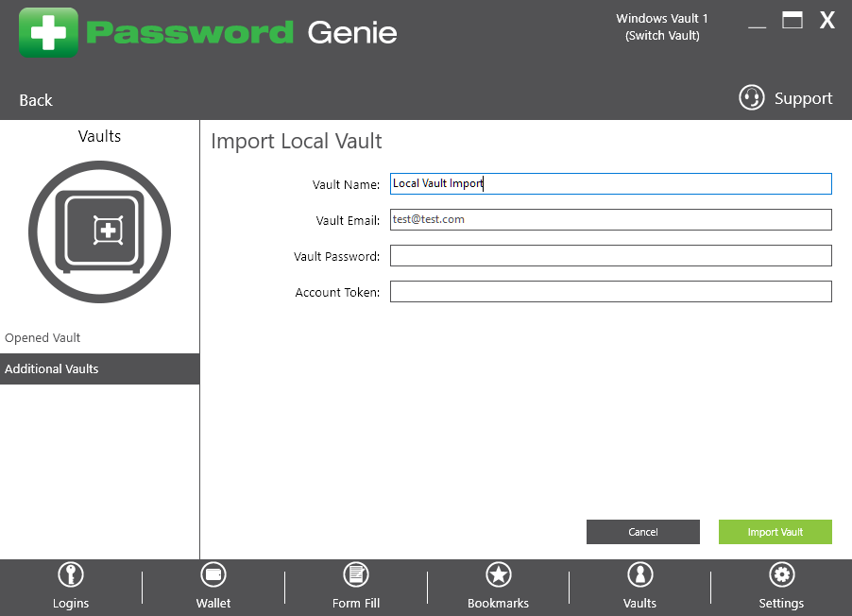Click the Account Token: label
Screen dimensions: 852x616
(x=337, y=293)
